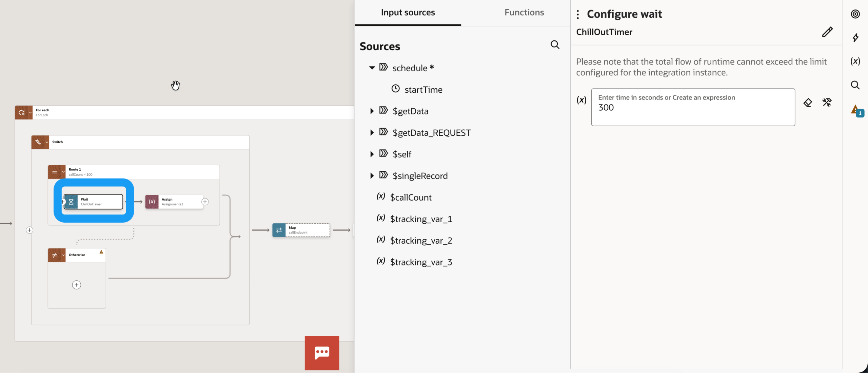Click the add plus button in Otherwise branch
The width and height of the screenshot is (868, 373).
pos(77,285)
